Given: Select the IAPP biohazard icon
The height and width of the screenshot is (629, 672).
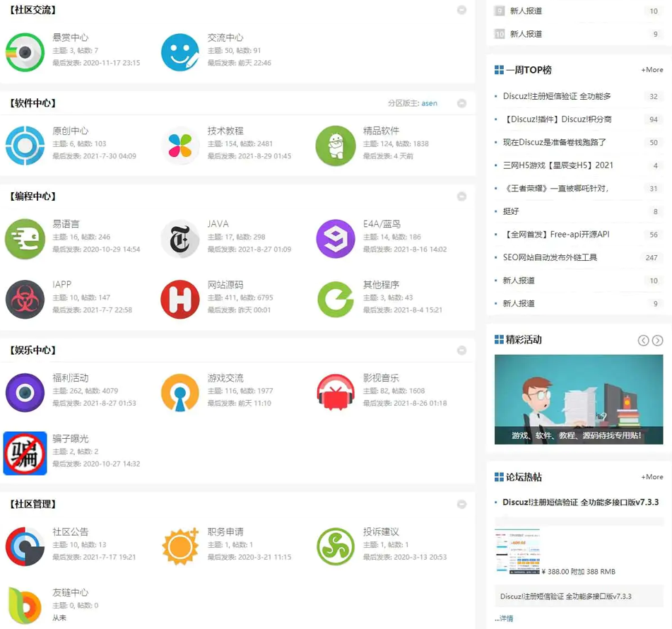Looking at the screenshot, I should coord(25,299).
